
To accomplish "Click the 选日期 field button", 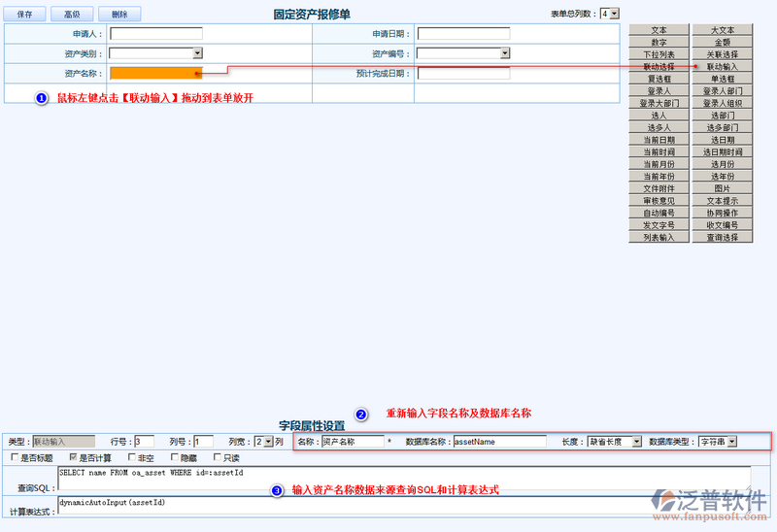I will (722, 140).
